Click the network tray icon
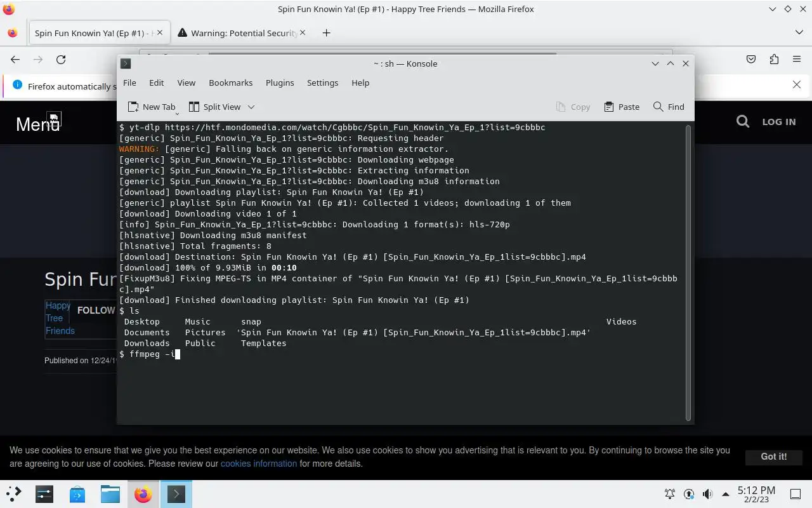The height and width of the screenshot is (508, 812). [689, 493]
